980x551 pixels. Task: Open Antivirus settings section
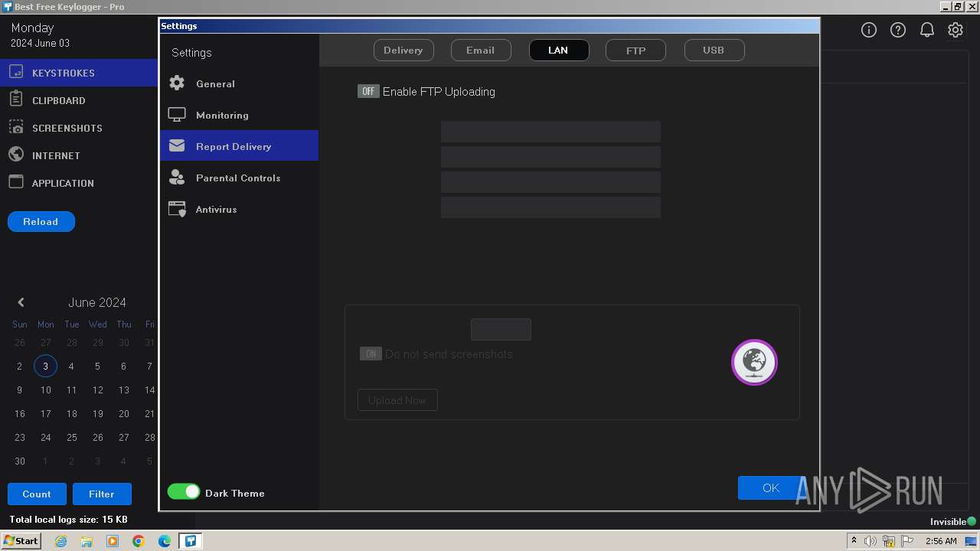[x=239, y=209]
